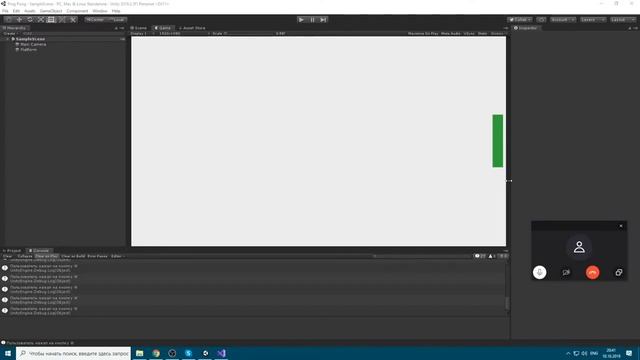Select the Rotate tool in Unity toolbar
Screen dimensions: 640x360
(x=30, y=20)
